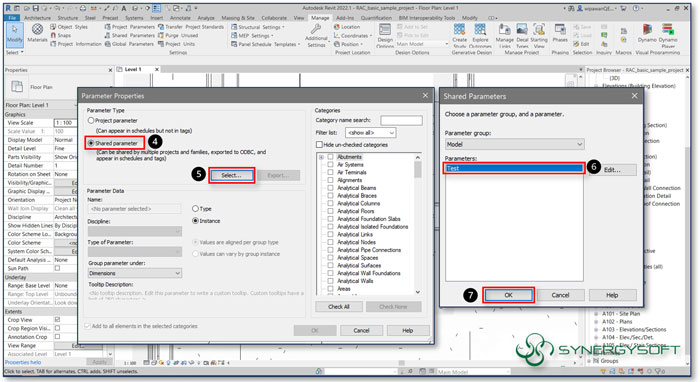
Task: Open Project Units settings
Action: (177, 44)
